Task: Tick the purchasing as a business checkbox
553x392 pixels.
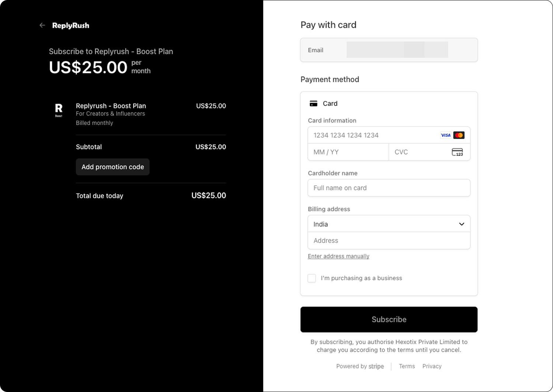Action: (312, 278)
